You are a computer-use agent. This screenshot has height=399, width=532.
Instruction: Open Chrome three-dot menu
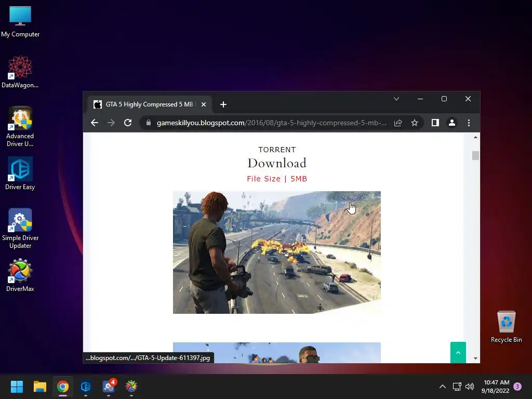(x=469, y=123)
